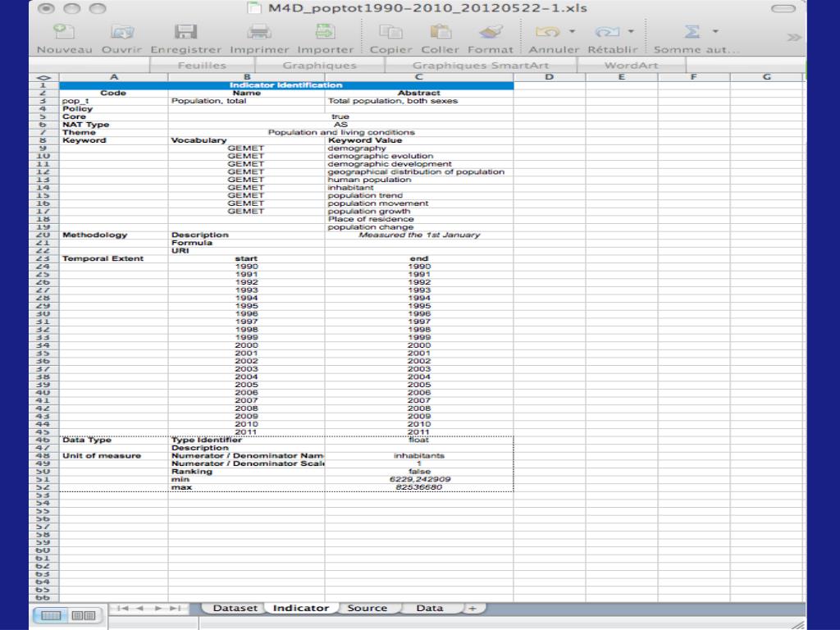The image size is (840, 630).
Task: Switch to the Dataset sheet tab
Action: [235, 608]
